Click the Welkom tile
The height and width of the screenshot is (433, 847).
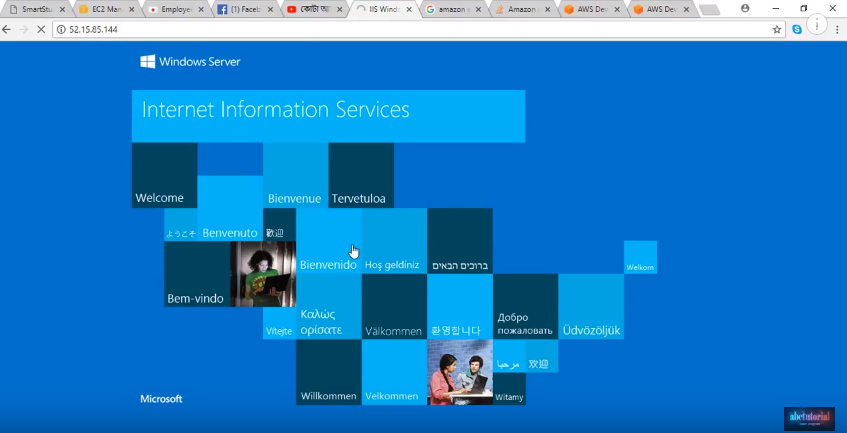tap(640, 257)
